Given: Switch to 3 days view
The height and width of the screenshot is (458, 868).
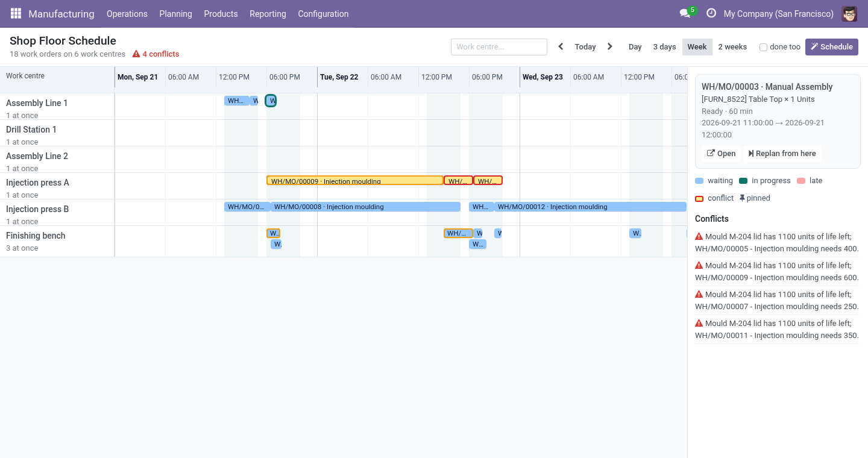Looking at the screenshot, I should [664, 47].
